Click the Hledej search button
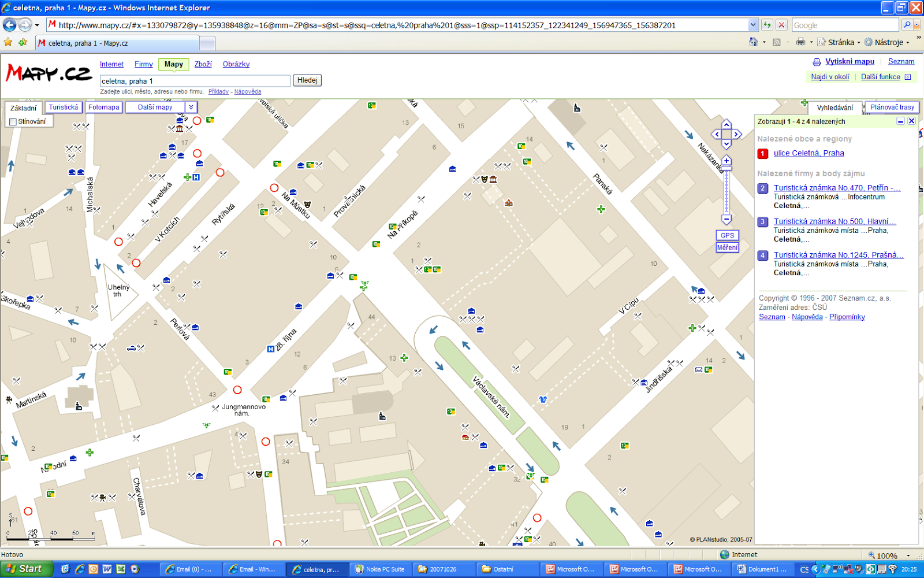Screen dimensions: 924x578 tap(307, 80)
